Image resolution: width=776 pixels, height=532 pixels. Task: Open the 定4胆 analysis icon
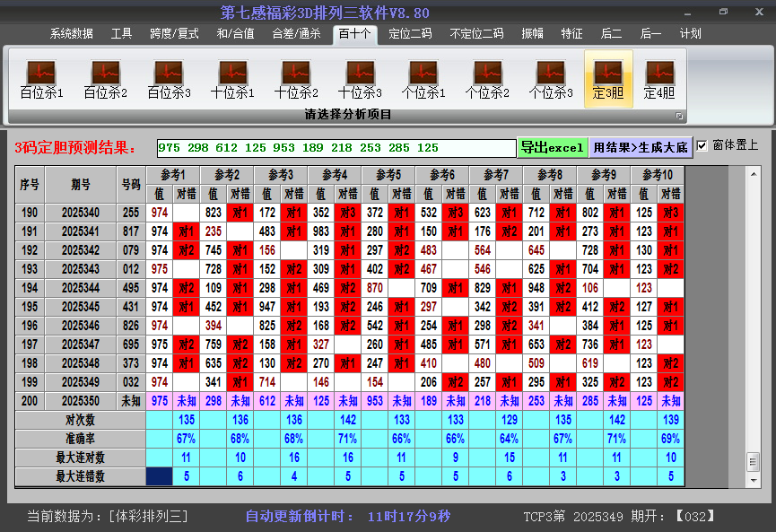coord(659,79)
